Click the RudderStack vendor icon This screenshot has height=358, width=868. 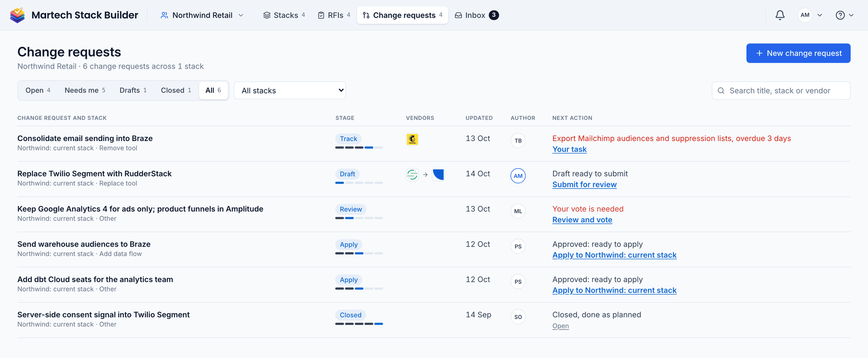438,175
